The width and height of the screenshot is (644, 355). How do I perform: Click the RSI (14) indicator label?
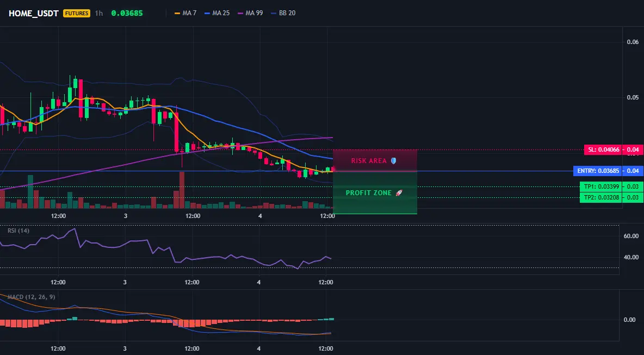point(18,231)
